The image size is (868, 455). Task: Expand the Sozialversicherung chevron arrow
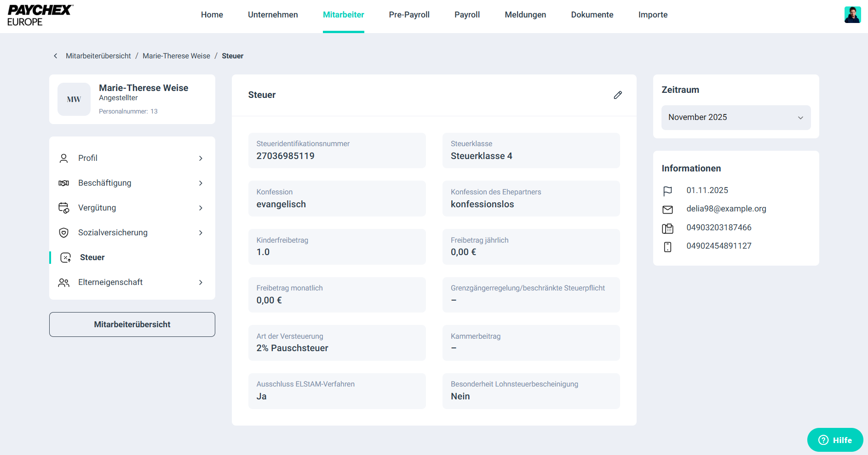tap(201, 233)
